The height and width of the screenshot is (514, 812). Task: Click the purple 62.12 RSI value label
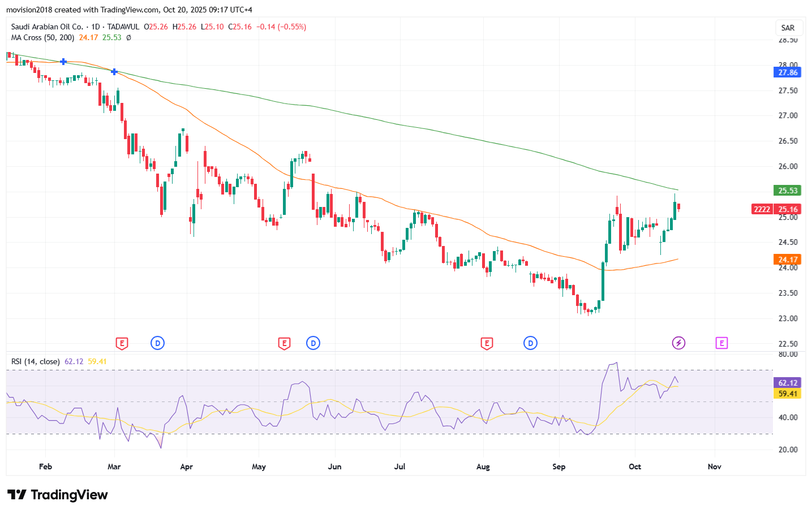click(787, 383)
